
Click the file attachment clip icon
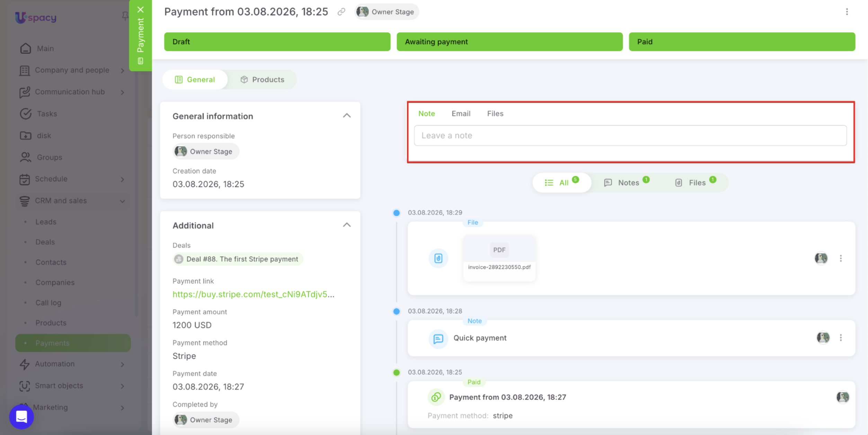pos(438,258)
